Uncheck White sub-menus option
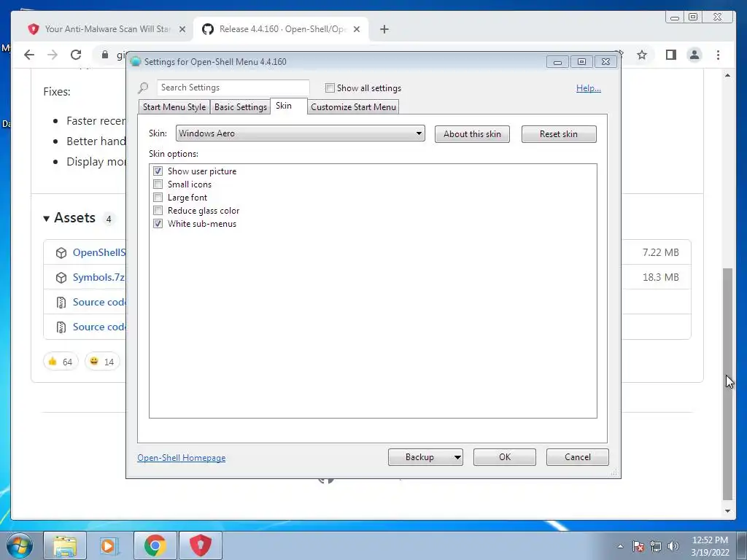The width and height of the screenshot is (747, 560). (158, 223)
